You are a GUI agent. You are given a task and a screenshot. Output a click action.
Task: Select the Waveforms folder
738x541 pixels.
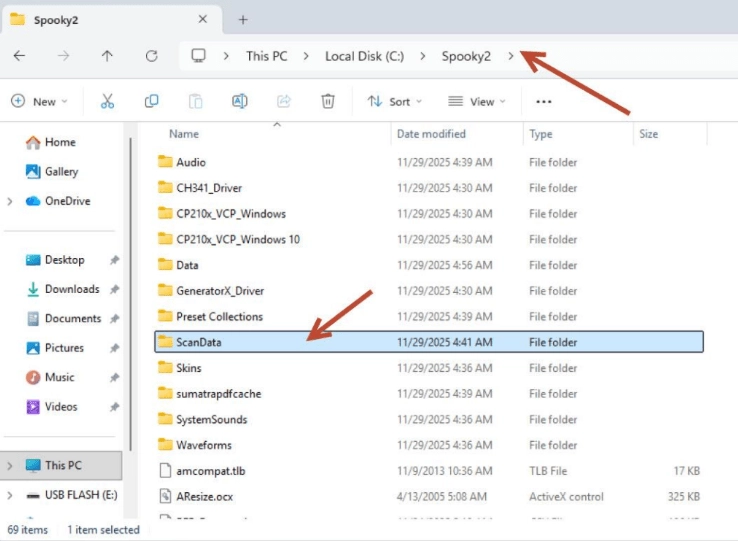[x=203, y=445]
